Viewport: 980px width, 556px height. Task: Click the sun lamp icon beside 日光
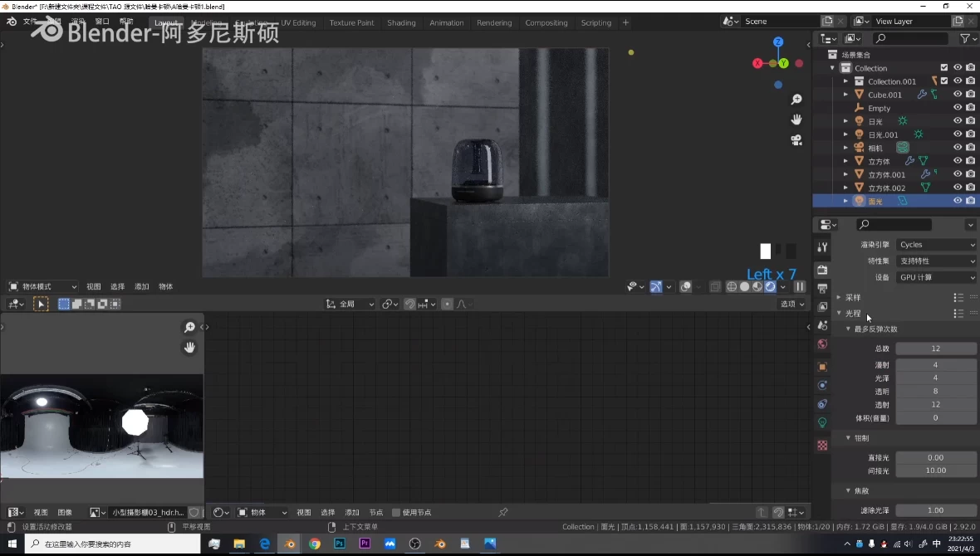point(903,120)
